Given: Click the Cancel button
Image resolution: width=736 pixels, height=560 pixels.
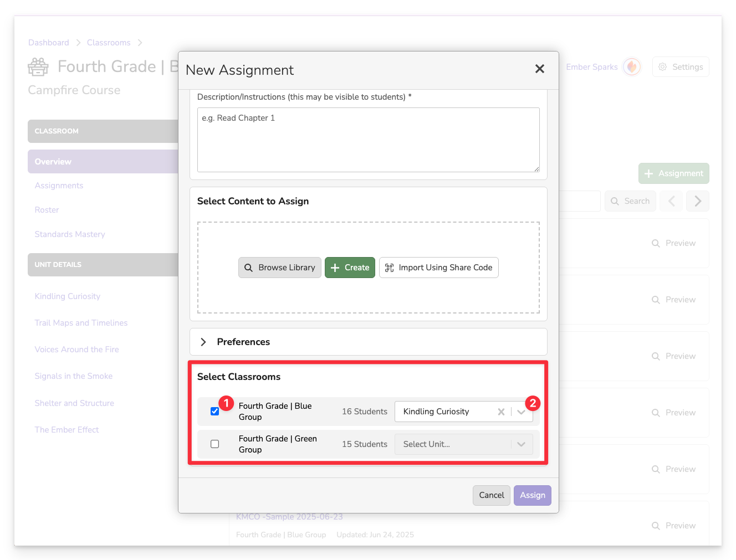Looking at the screenshot, I should pos(491,495).
